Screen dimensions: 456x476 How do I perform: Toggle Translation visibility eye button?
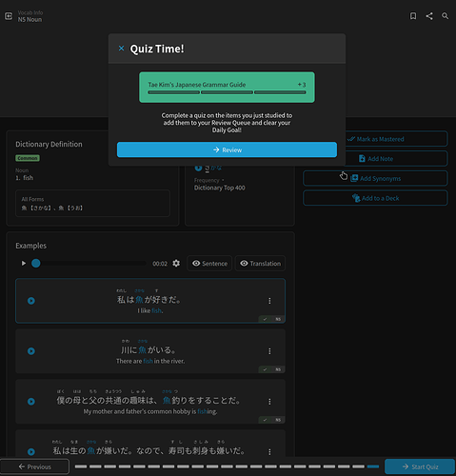point(260,264)
